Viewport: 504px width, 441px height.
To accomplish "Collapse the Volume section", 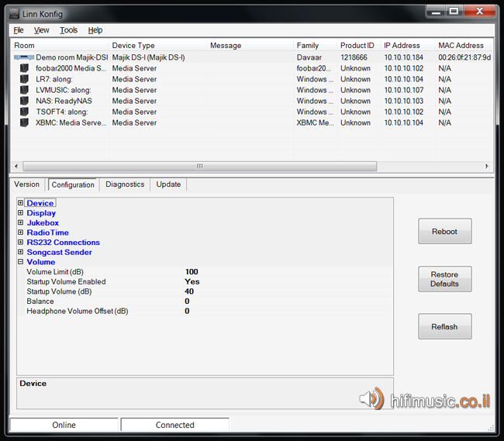I will coord(21,262).
